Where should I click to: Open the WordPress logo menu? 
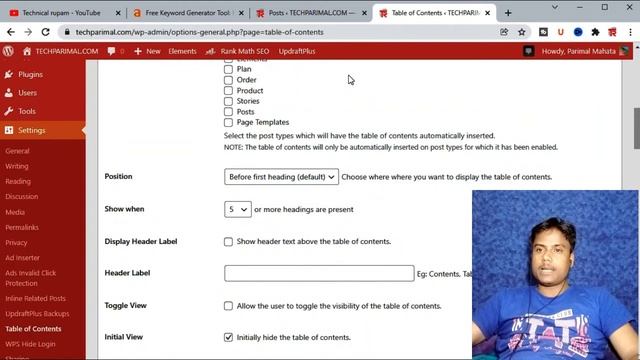[x=8, y=51]
